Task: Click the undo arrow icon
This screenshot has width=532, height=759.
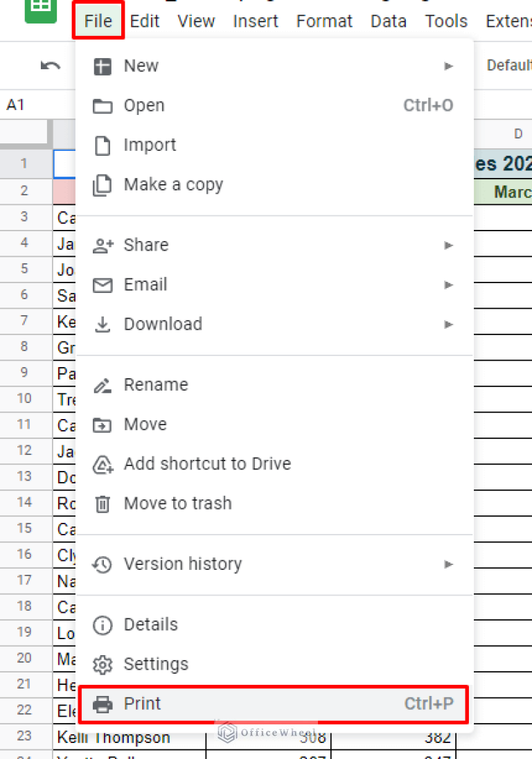Action: pos(51,66)
